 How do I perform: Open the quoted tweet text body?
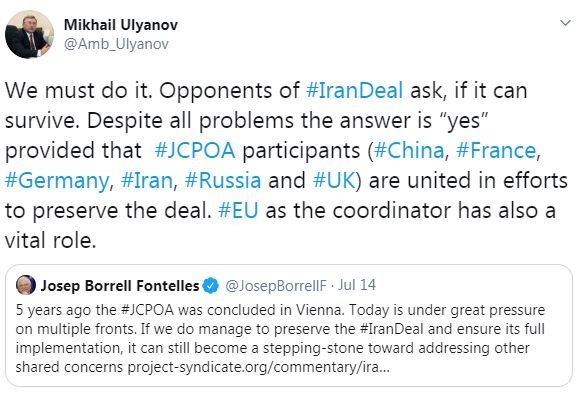(280, 338)
